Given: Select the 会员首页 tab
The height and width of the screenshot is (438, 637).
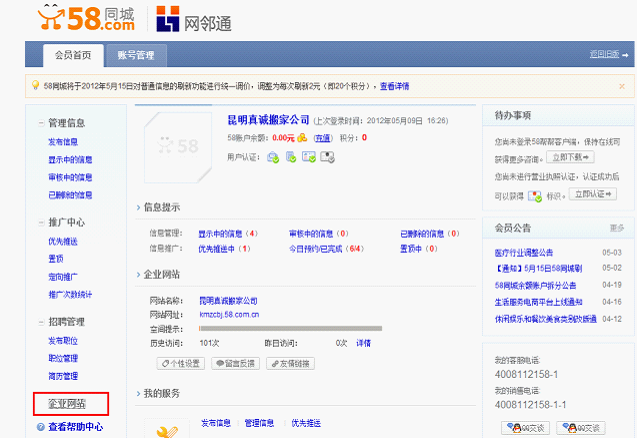Looking at the screenshot, I should click(74, 56).
